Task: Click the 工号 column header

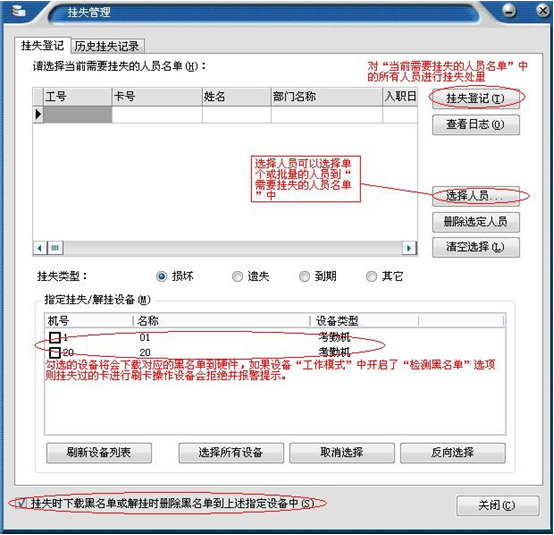Action: tap(77, 96)
